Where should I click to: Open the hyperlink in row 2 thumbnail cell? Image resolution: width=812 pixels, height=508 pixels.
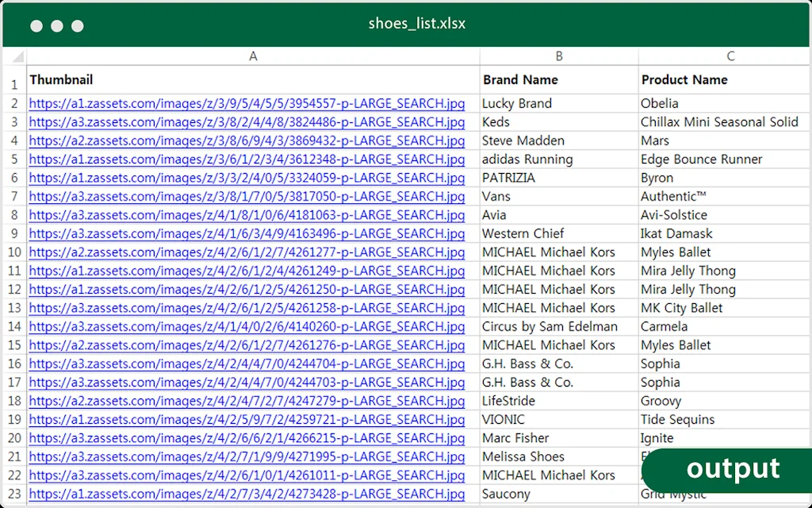(x=246, y=103)
